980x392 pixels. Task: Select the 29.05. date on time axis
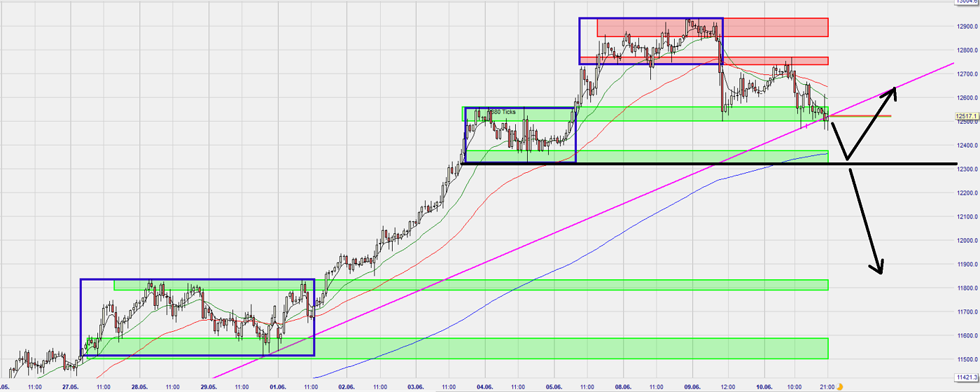point(209,386)
